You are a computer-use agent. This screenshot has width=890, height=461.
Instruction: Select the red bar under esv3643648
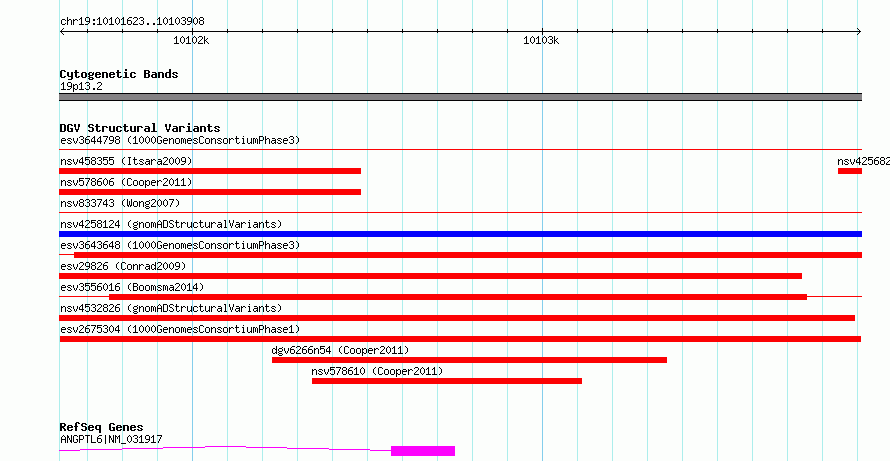[x=468, y=255]
